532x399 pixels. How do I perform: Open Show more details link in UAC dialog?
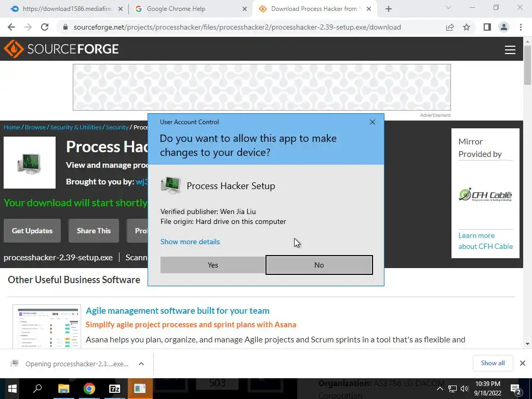click(x=190, y=242)
